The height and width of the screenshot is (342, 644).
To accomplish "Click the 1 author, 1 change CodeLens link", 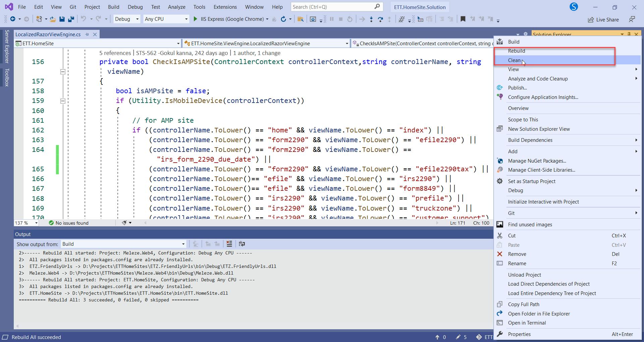I will (x=257, y=53).
